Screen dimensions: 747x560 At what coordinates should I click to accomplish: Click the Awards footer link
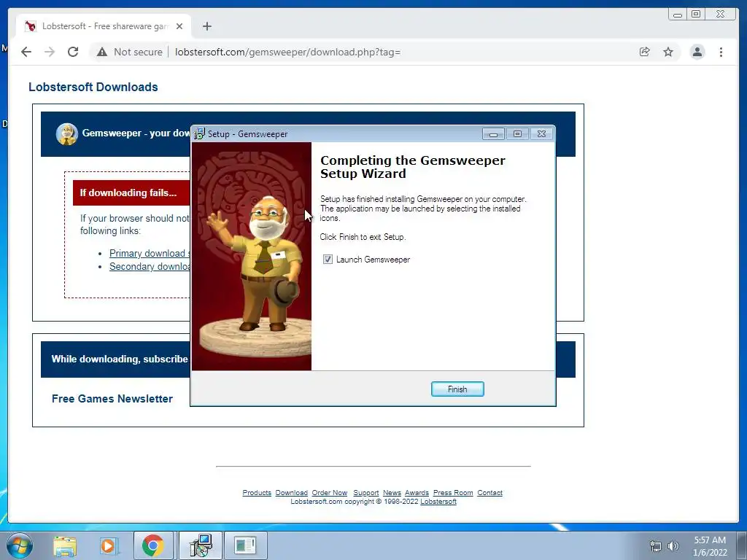pos(417,492)
